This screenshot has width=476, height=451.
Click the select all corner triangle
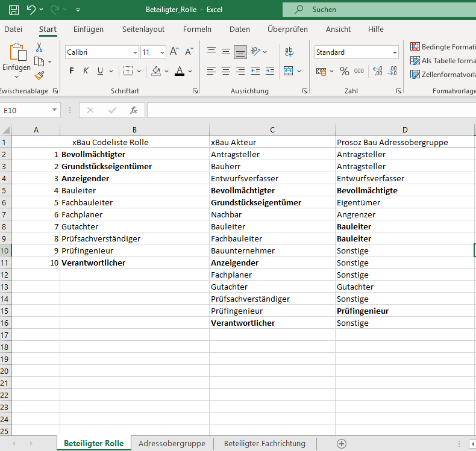click(x=6, y=130)
